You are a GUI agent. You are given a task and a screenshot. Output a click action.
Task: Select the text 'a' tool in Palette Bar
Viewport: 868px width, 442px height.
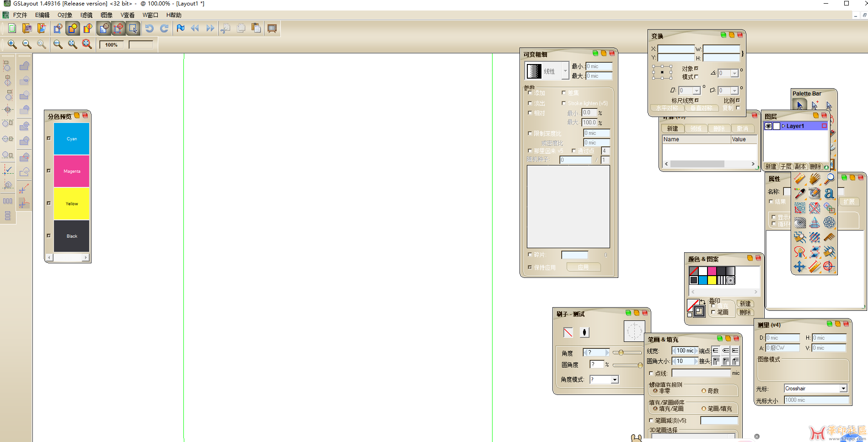(829, 193)
